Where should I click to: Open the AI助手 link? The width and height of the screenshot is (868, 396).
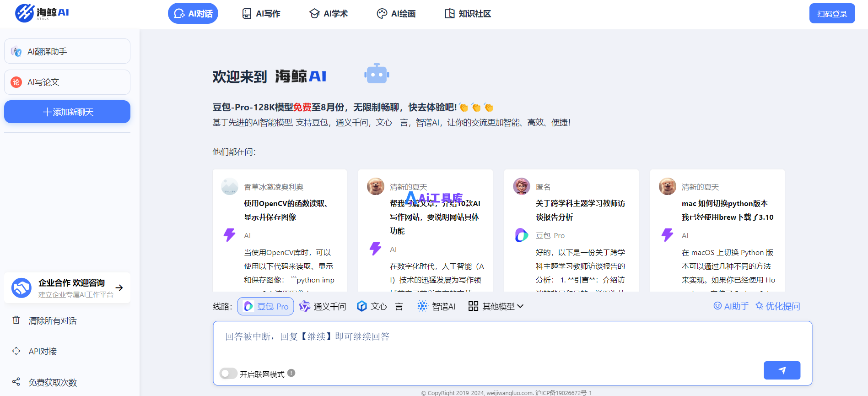tap(731, 306)
